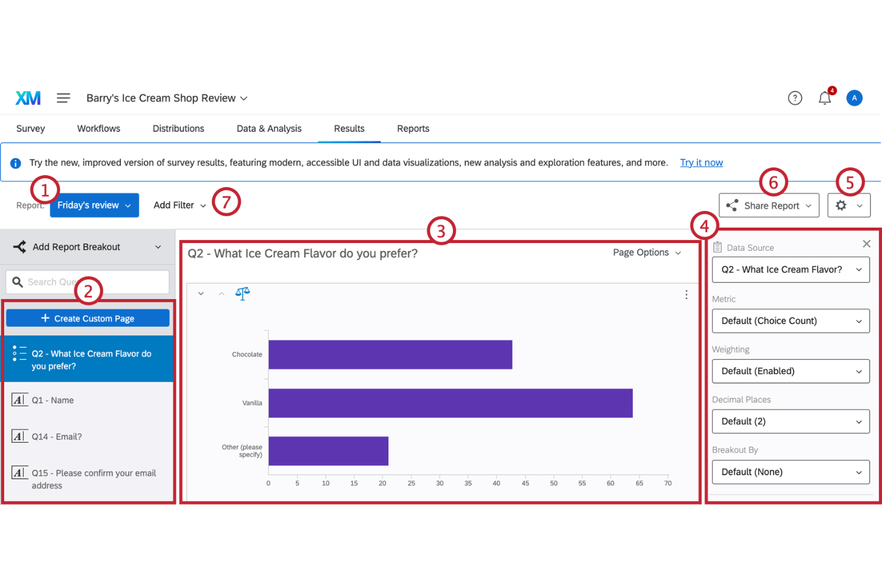Switch to the Survey tab

(x=30, y=129)
